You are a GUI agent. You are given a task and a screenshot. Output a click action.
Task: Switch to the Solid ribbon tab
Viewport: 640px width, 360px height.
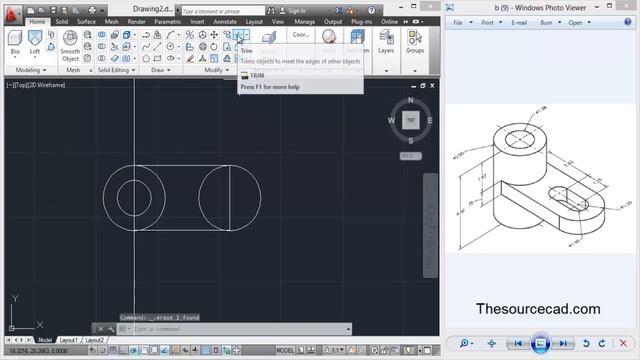tap(62, 21)
